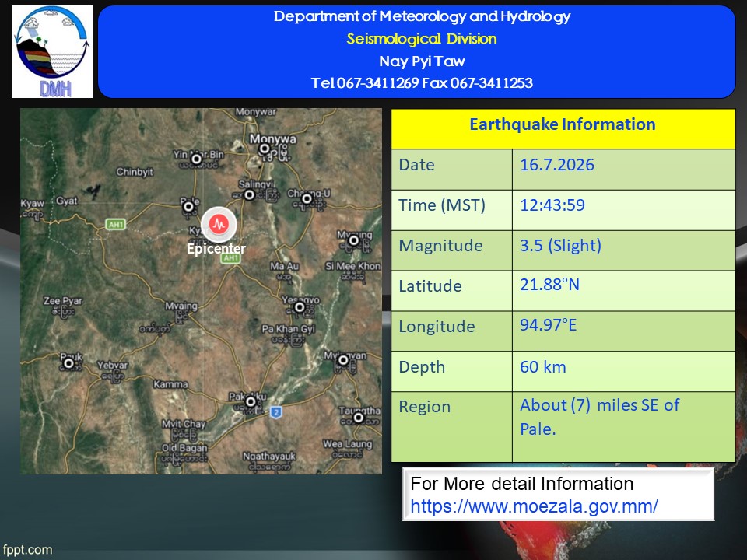
Task: Click the Pa Khan Gyi place label
Action: 288,329
